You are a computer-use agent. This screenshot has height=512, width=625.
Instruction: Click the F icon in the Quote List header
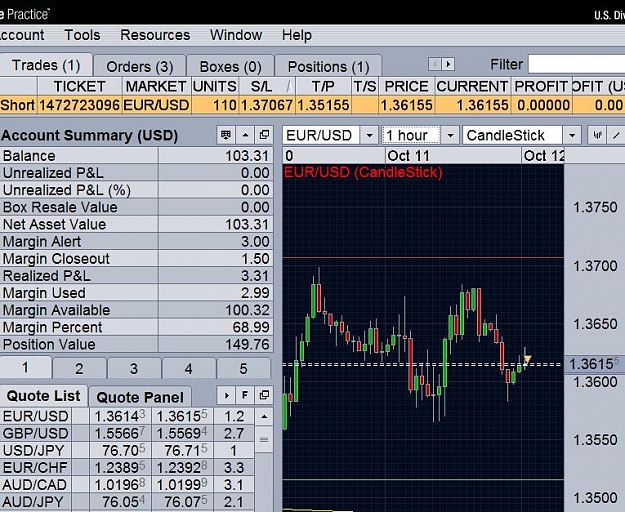pos(245,395)
